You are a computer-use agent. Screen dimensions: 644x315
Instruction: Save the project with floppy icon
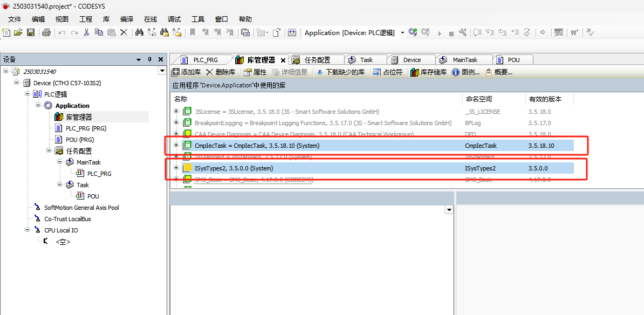point(31,32)
